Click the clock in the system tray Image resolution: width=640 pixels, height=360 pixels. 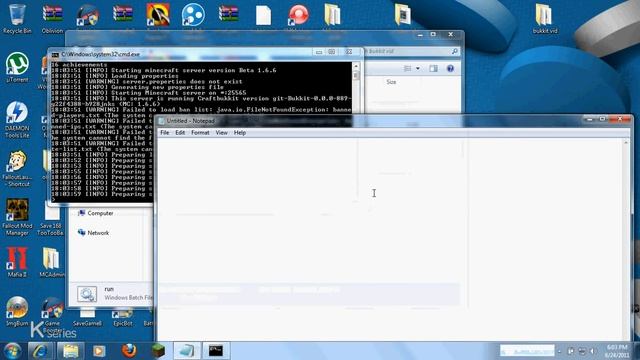pyautogui.click(x=616, y=351)
